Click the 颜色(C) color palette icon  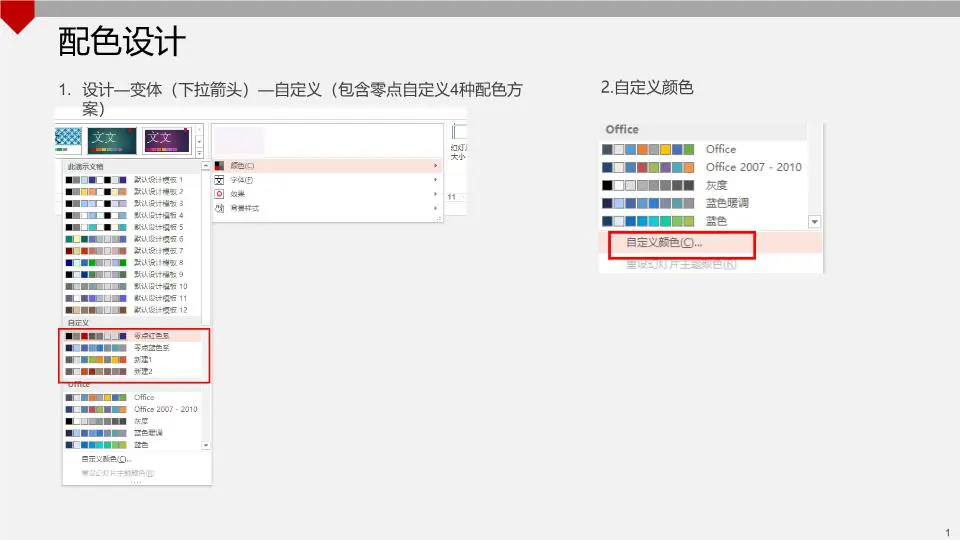coord(219,166)
